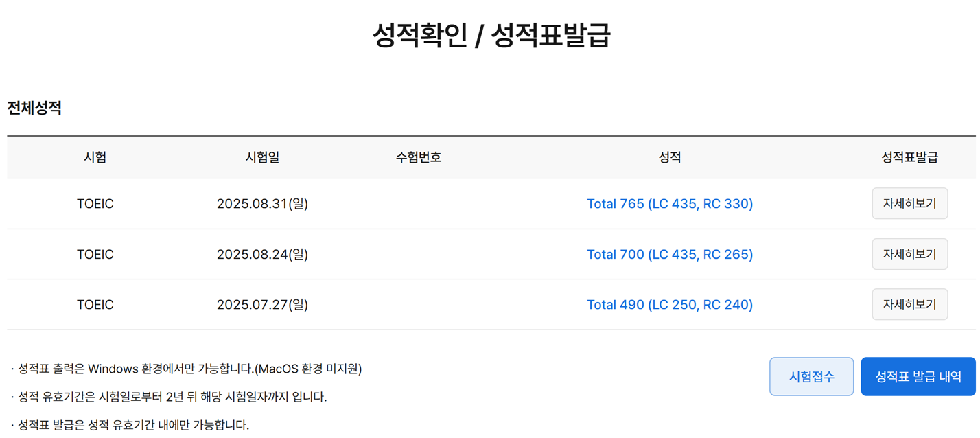
Task: Click the 전체성적 section heading
Action: (34, 108)
